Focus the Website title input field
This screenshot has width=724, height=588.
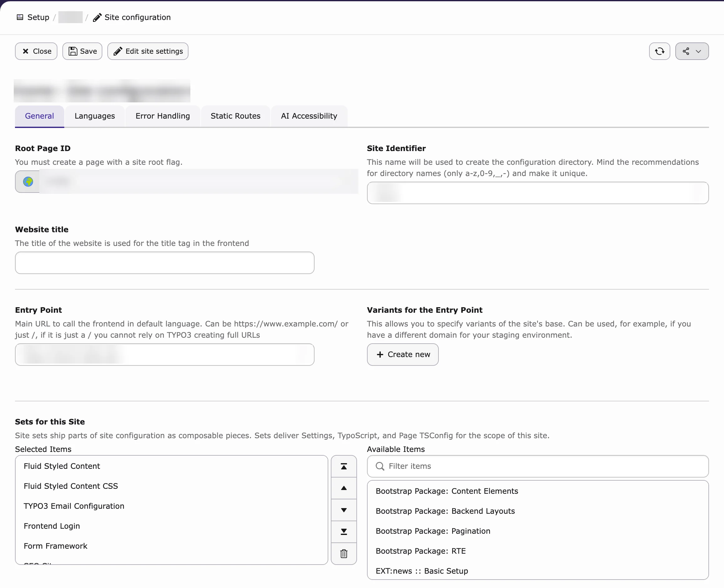tap(164, 263)
